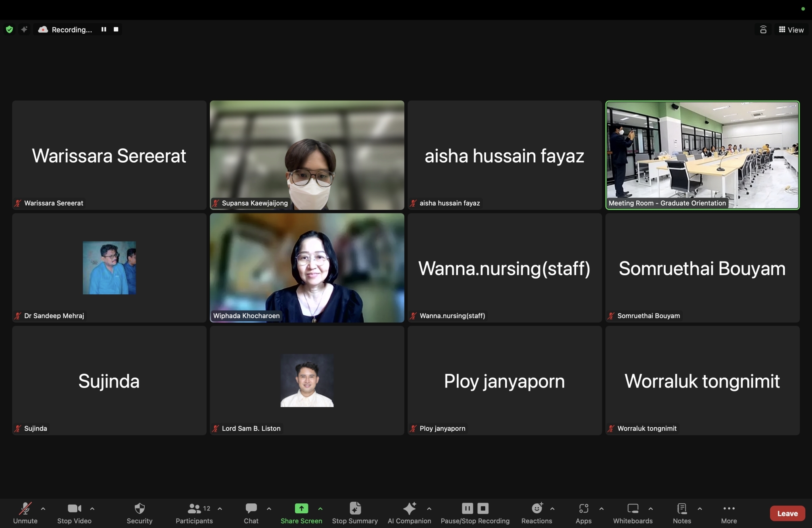Image resolution: width=812 pixels, height=528 pixels.
Task: Expand the chevron next to Reactions
Action: [x=552, y=509]
